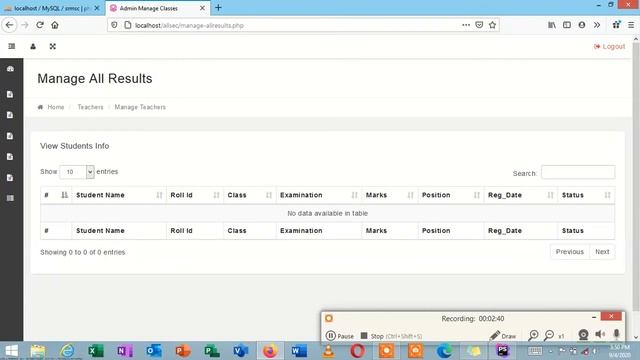Click the Previous pagination button
This screenshot has height=360, width=640.
pos(570,252)
